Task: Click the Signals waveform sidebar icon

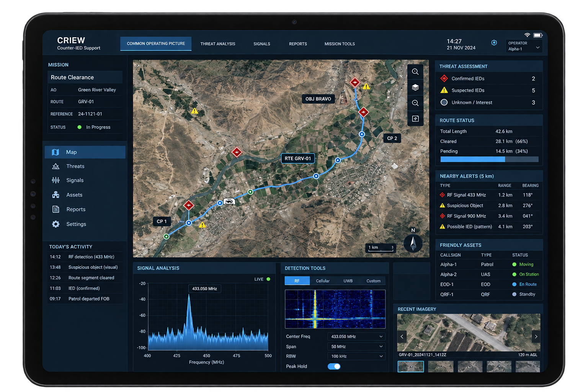Action: click(x=56, y=180)
